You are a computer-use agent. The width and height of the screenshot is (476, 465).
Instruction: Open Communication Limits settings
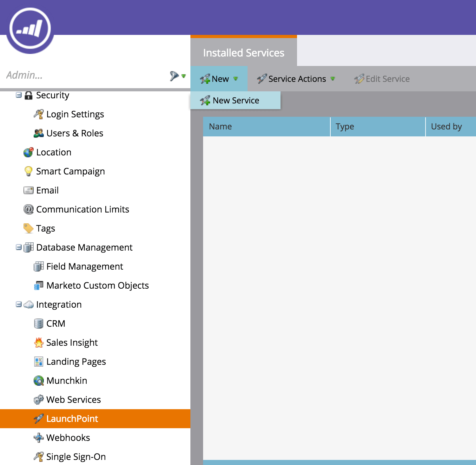(83, 209)
